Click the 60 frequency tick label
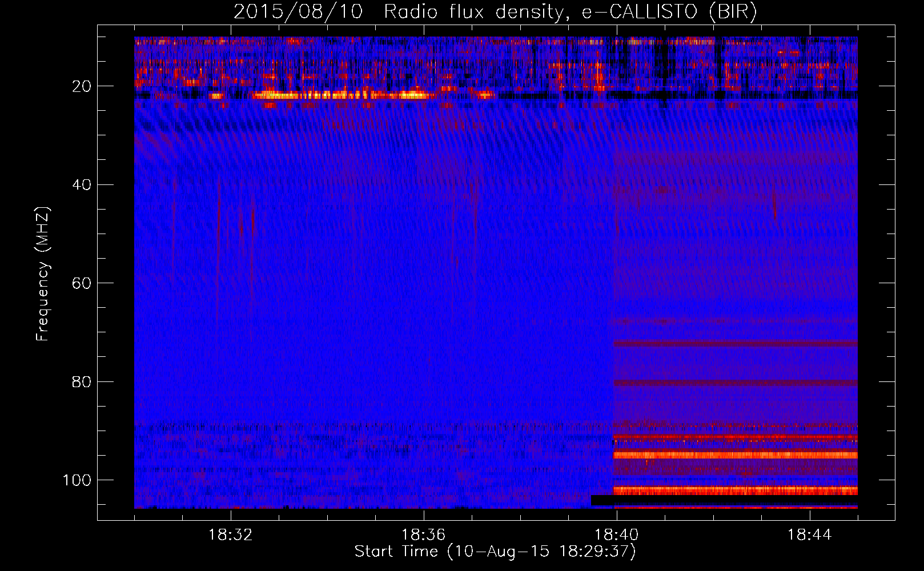 tap(82, 283)
